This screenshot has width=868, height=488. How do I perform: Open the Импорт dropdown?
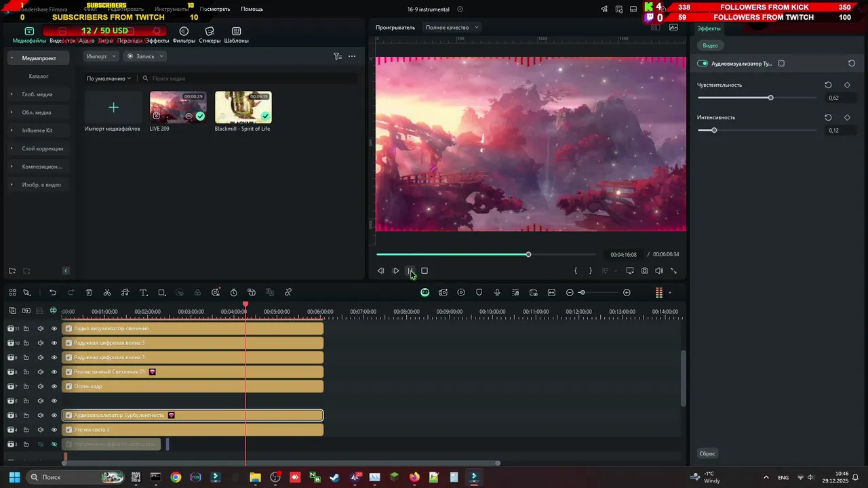click(x=101, y=56)
